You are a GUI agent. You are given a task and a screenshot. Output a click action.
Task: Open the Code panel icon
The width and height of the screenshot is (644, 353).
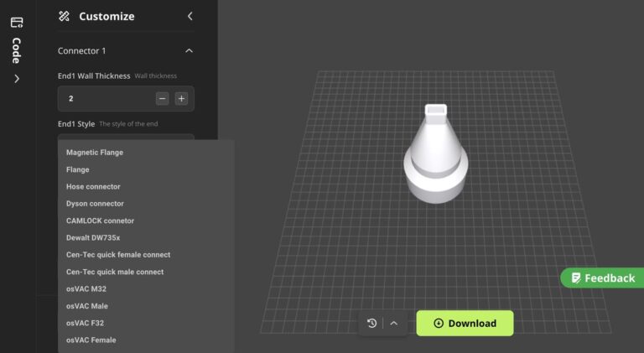click(x=17, y=22)
